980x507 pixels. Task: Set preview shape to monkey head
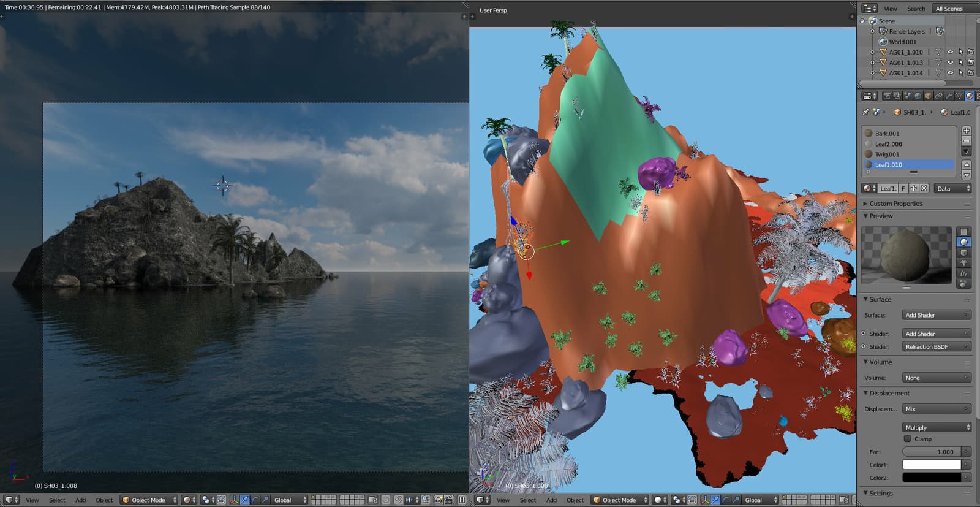963,263
